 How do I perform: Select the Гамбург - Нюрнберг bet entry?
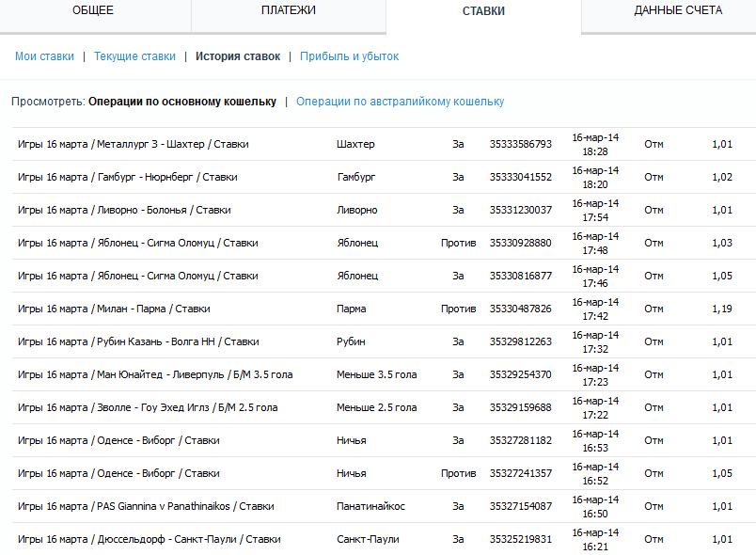[x=128, y=177]
